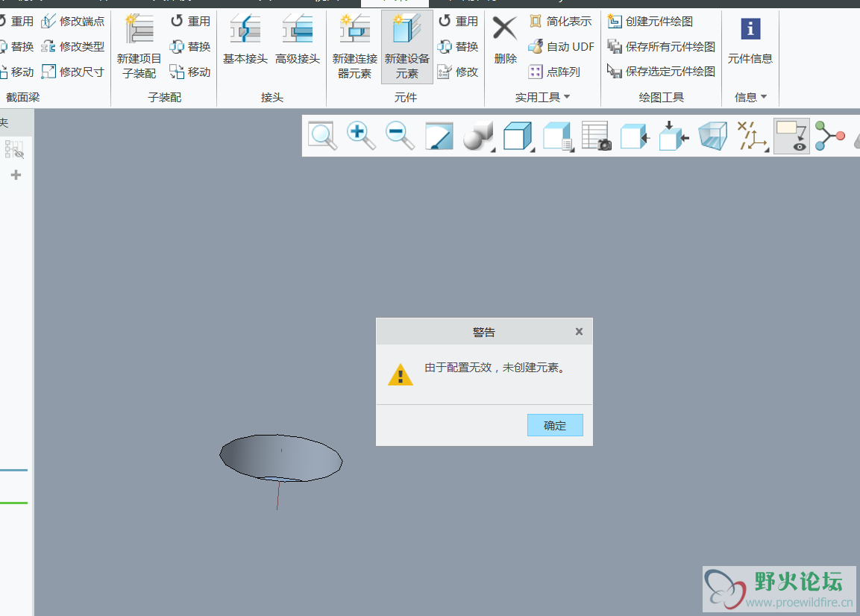860x616 pixels.
Task: Click the zoom out icon
Action: coord(400,136)
